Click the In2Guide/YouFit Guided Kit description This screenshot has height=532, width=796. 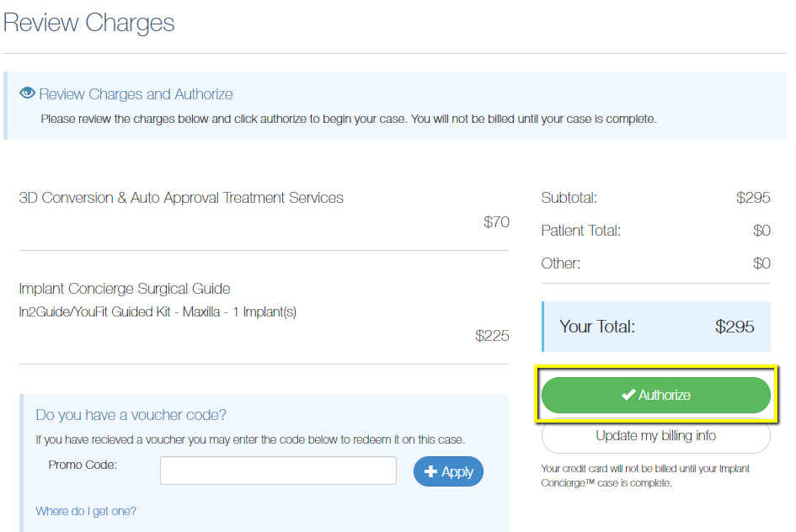pos(158,311)
